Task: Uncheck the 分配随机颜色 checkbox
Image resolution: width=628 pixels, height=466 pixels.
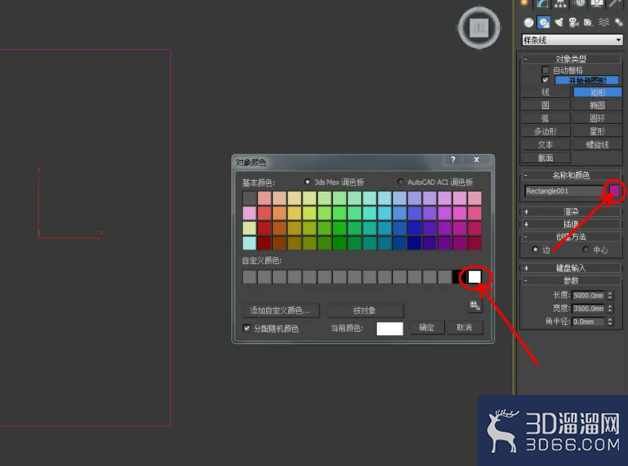Action: 247,328
